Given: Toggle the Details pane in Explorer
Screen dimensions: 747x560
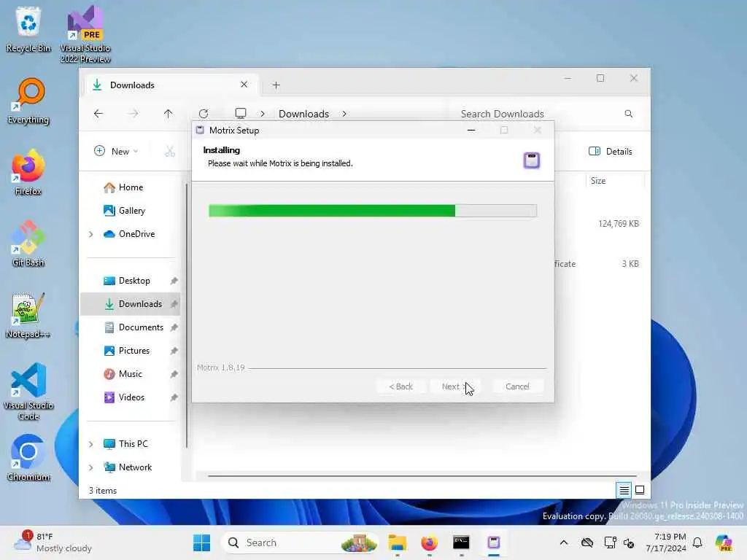Looking at the screenshot, I should (611, 151).
